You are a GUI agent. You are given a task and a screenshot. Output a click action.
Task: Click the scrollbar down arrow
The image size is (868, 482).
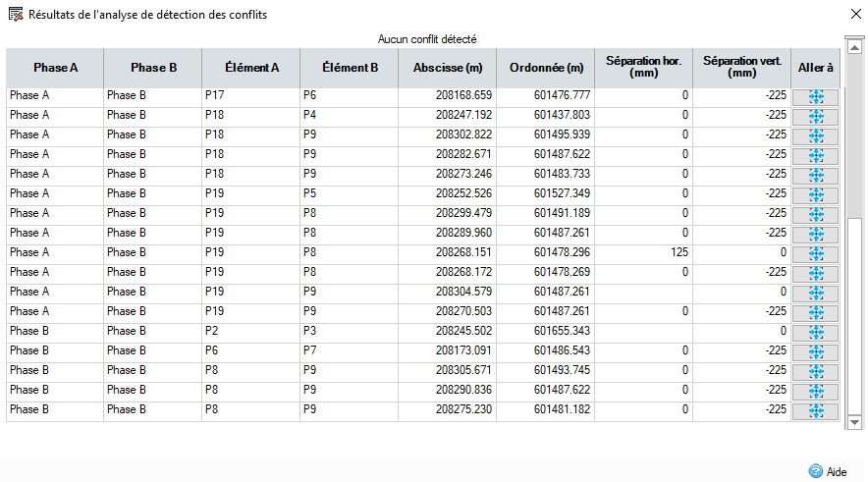click(854, 421)
